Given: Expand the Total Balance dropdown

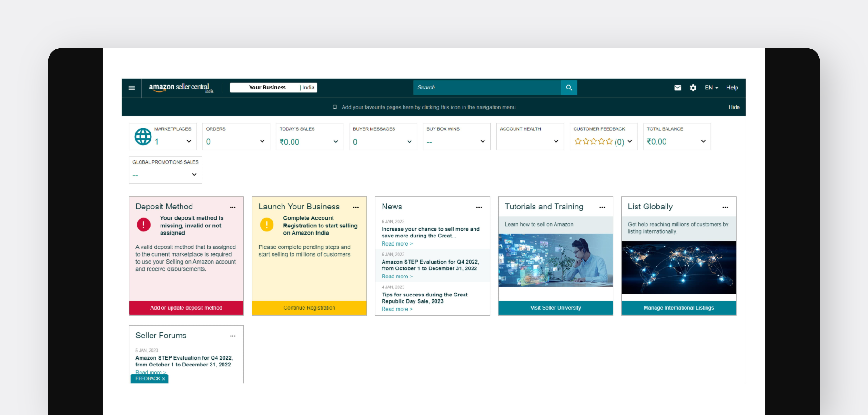Looking at the screenshot, I should [703, 141].
